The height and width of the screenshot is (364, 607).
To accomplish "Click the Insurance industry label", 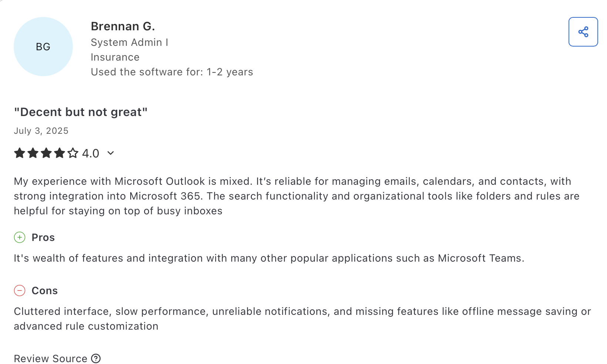I will coord(115,57).
